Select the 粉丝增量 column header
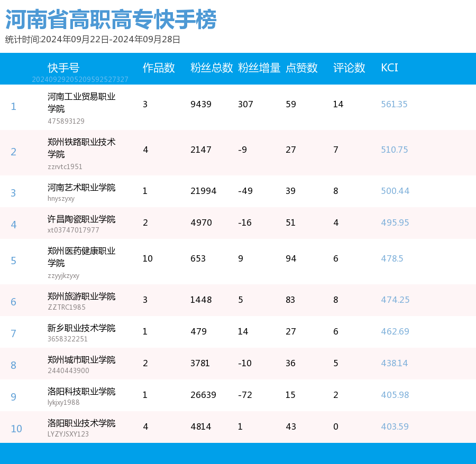The width and height of the screenshot is (476, 464). pos(259,68)
